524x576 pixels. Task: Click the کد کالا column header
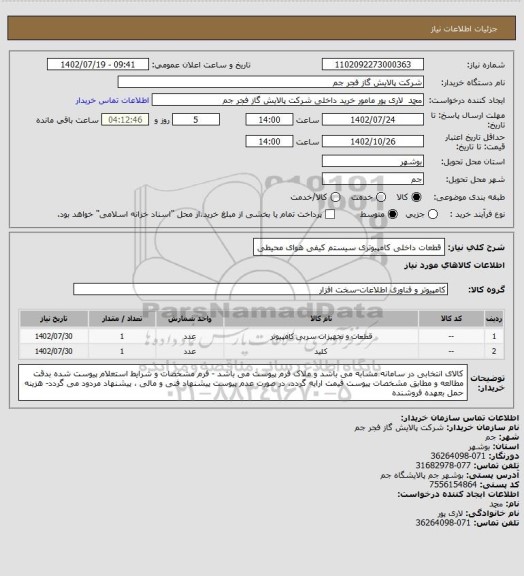[x=451, y=318]
